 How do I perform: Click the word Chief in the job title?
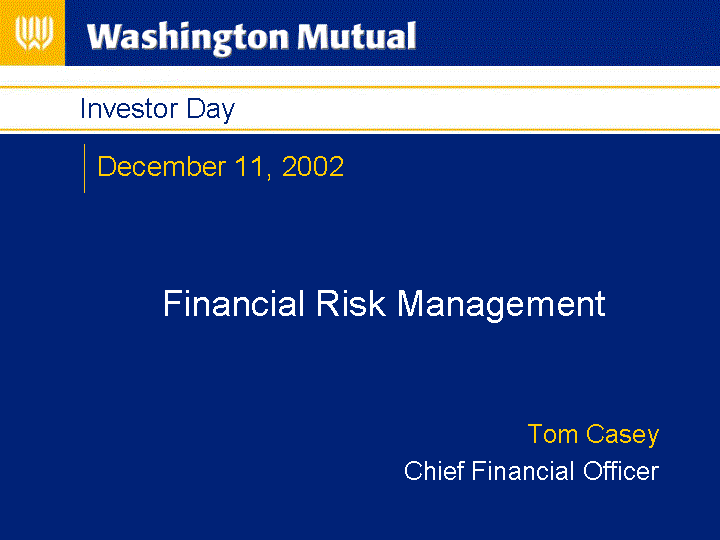[x=434, y=471]
